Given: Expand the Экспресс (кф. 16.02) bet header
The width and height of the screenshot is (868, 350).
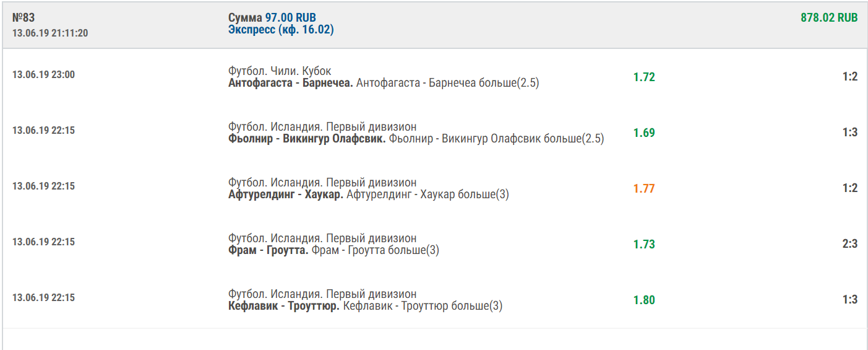Looking at the screenshot, I should 281,30.
